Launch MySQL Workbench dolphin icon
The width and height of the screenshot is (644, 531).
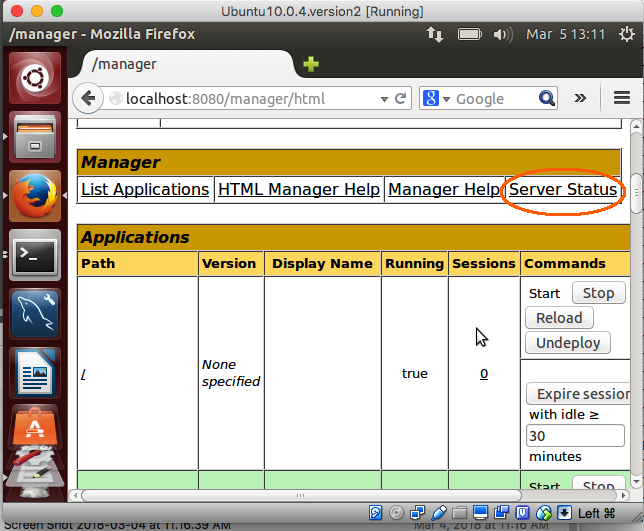[x=35, y=314]
